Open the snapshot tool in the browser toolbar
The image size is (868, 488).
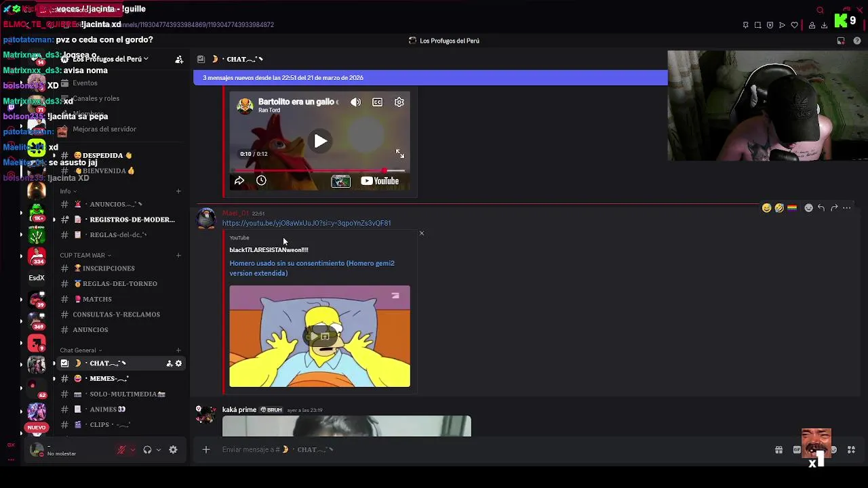pos(757,25)
